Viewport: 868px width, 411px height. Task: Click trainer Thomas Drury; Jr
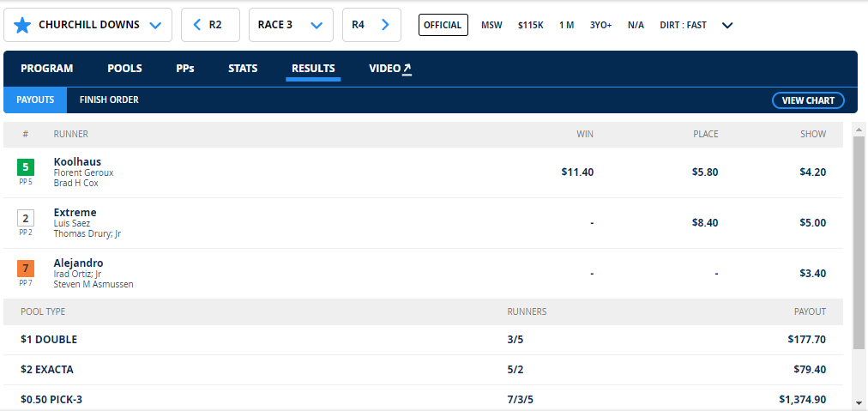87,233
